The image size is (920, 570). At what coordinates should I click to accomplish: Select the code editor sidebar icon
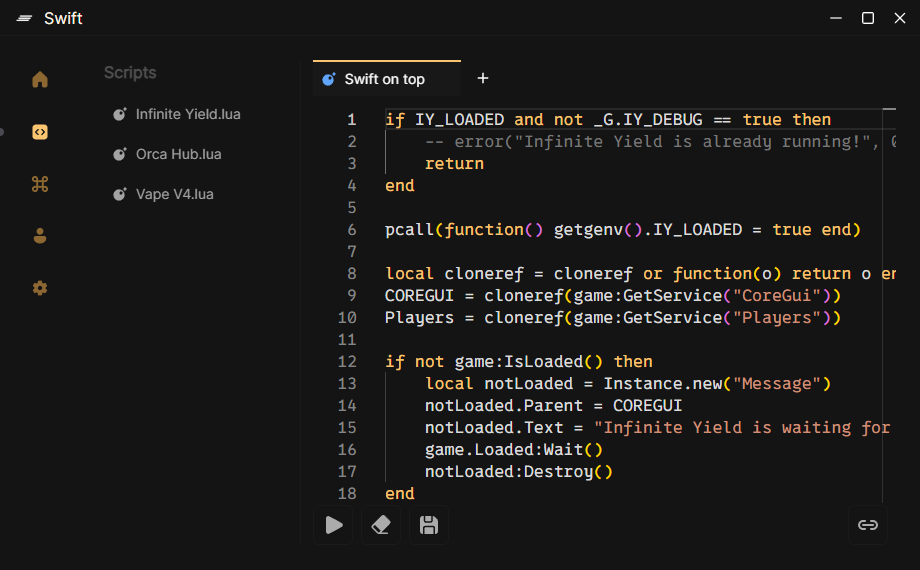coord(40,132)
